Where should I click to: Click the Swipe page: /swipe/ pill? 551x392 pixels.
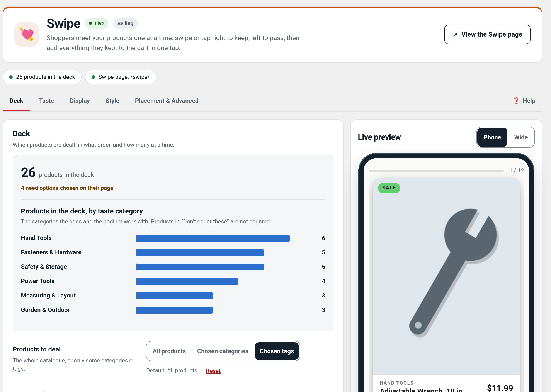tap(121, 77)
